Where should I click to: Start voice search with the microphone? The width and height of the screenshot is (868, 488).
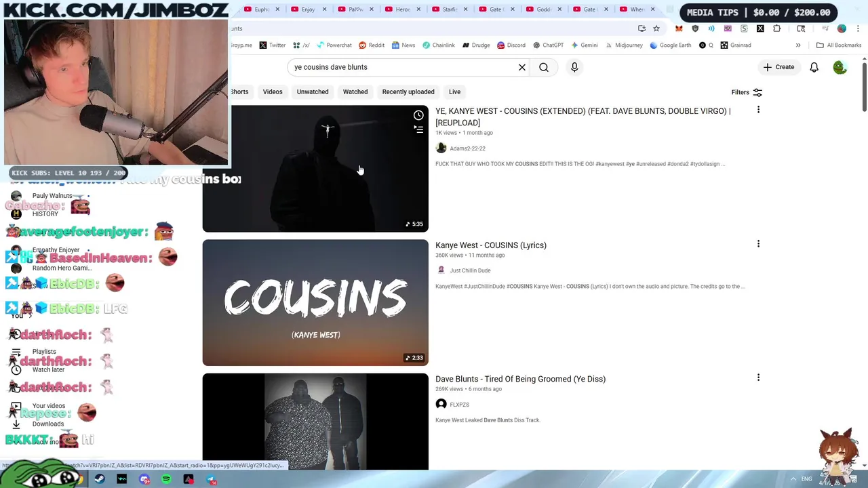(x=574, y=67)
